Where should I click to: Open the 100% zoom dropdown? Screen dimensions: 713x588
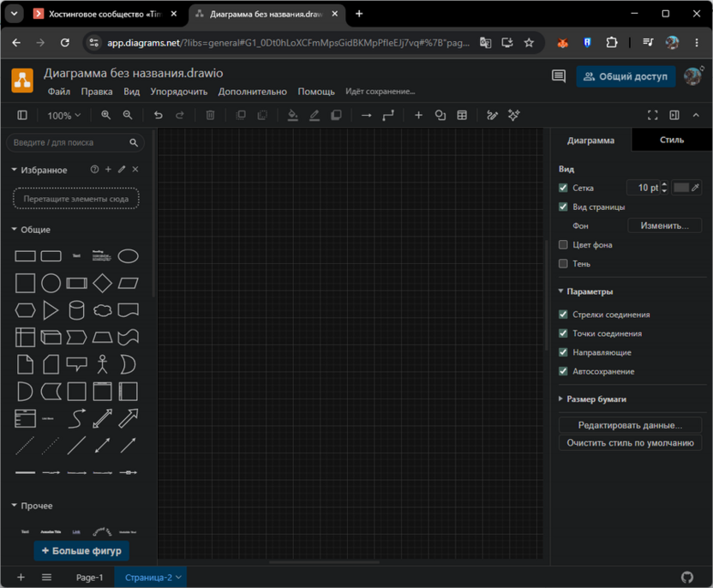point(63,116)
